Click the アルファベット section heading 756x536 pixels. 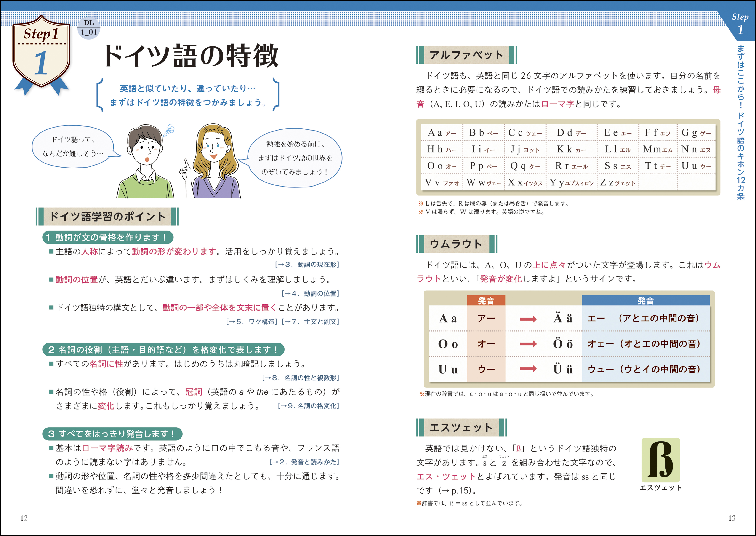(466, 55)
